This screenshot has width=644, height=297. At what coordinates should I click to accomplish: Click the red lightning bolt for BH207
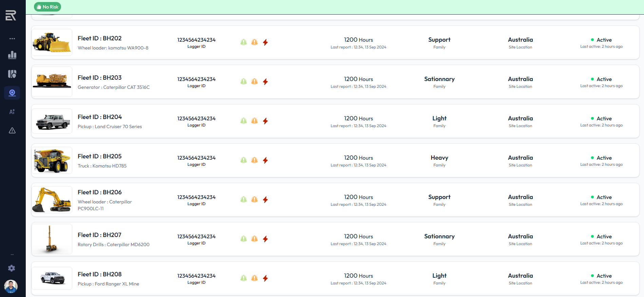(x=265, y=239)
